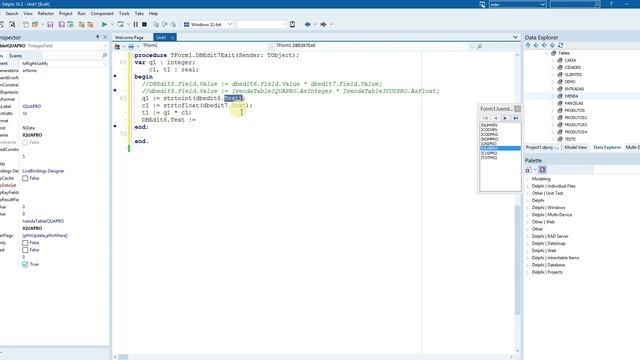Select the IVENDA table in Data Explorer
640x360 pixels.
[571, 96]
